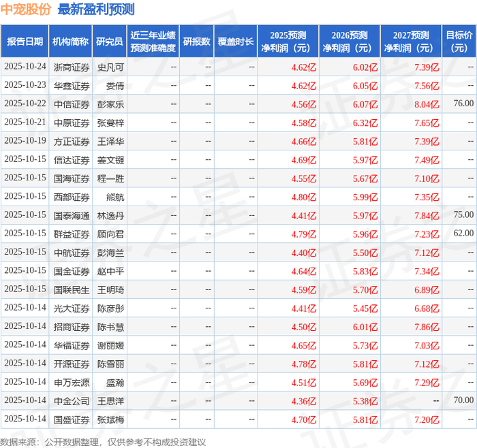Click the 中宠股份 title text
477x448 pixels.
pyautogui.click(x=26, y=10)
